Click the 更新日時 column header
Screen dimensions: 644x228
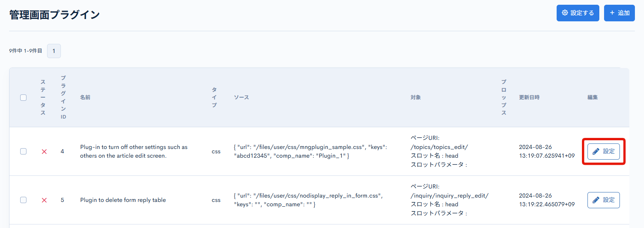click(x=529, y=97)
